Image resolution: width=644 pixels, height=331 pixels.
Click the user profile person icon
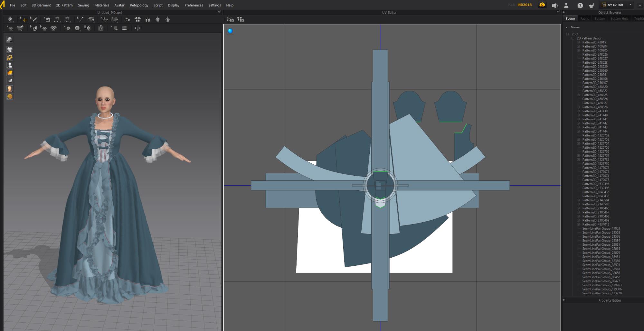click(566, 5)
